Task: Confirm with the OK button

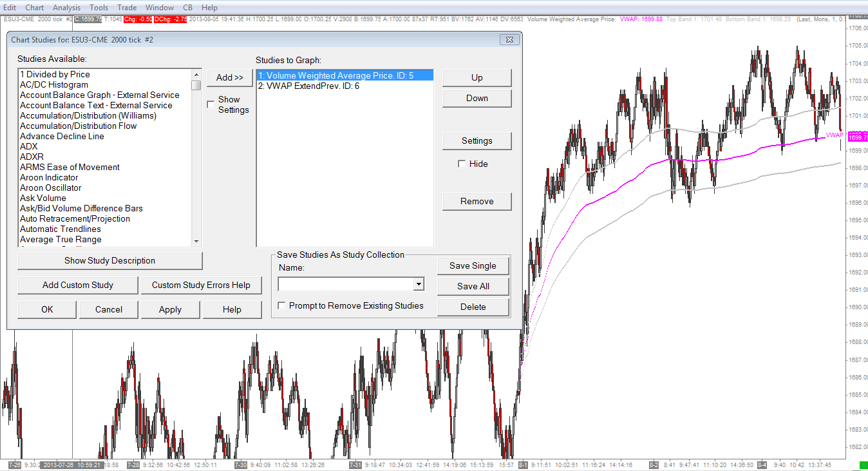Action: [x=47, y=309]
